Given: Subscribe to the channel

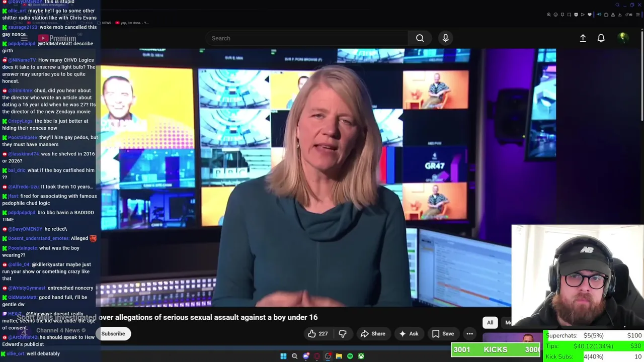Looking at the screenshot, I should click(113, 334).
